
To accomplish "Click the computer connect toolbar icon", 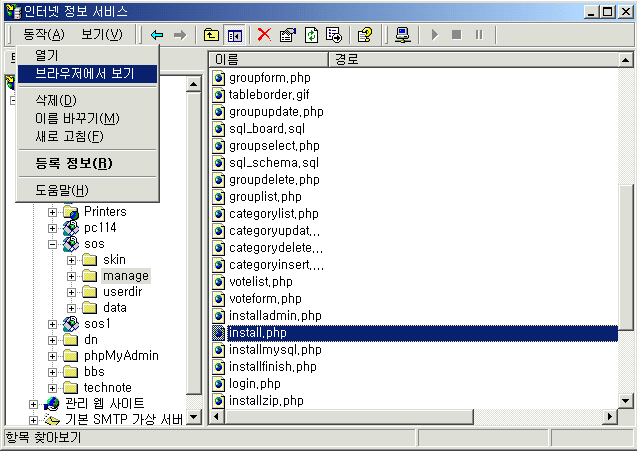I will tap(402, 34).
